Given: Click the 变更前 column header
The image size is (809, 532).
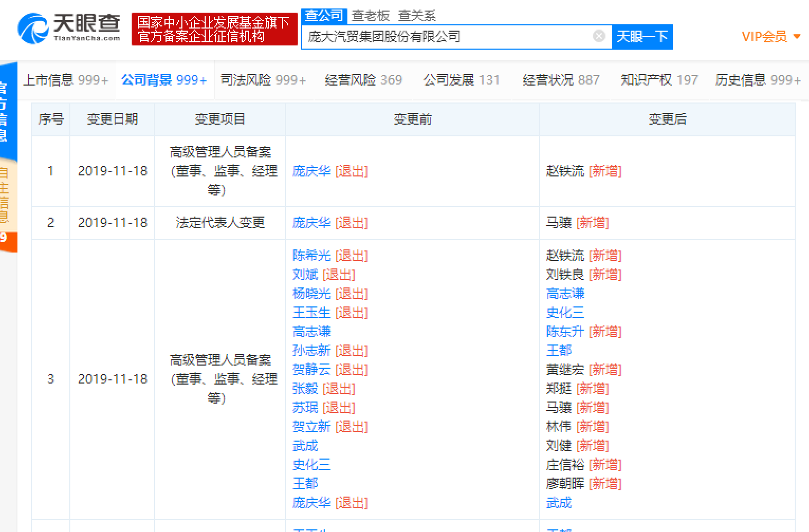Looking at the screenshot, I should point(412,119).
